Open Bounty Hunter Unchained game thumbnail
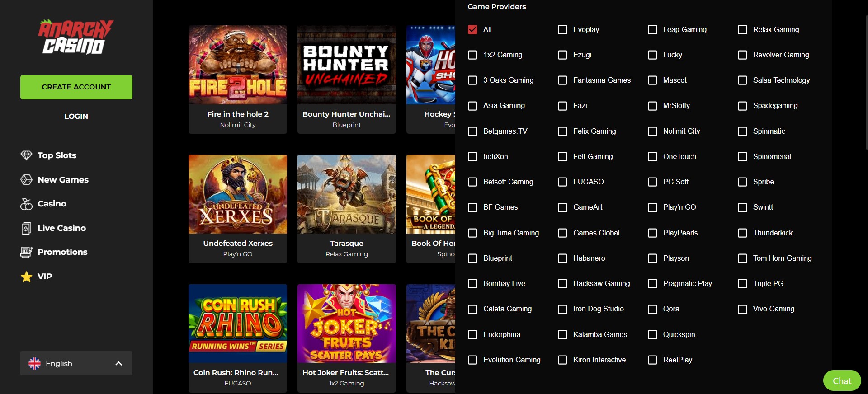The width and height of the screenshot is (868, 394). pyautogui.click(x=347, y=65)
